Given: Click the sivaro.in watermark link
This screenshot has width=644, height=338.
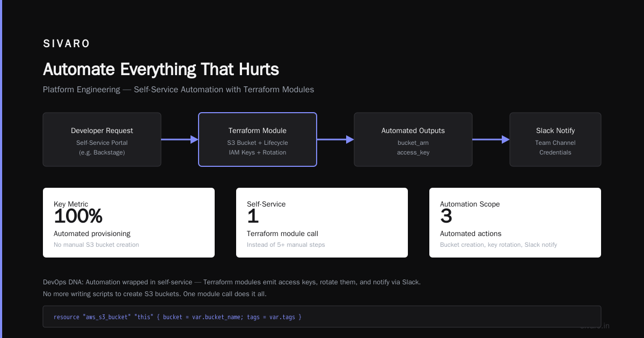Looking at the screenshot, I should 595,326.
